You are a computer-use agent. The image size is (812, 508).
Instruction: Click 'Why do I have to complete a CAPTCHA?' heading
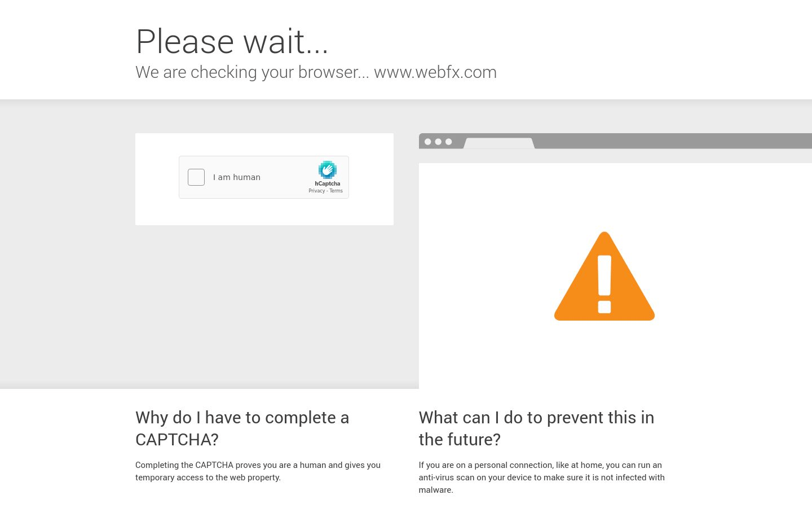point(242,428)
